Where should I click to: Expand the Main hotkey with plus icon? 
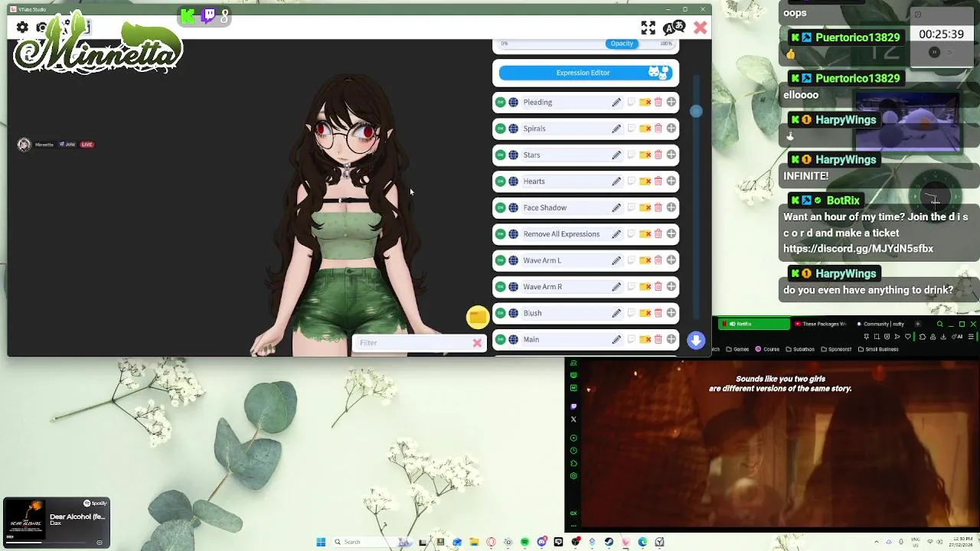point(671,339)
